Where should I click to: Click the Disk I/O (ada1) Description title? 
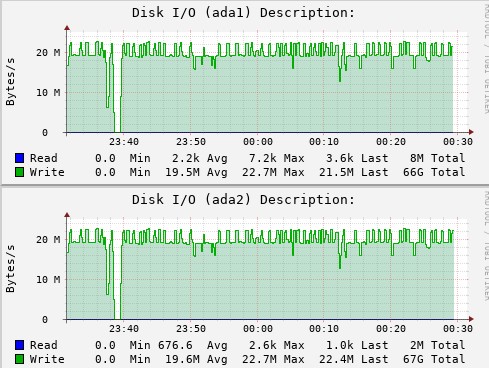point(243,13)
